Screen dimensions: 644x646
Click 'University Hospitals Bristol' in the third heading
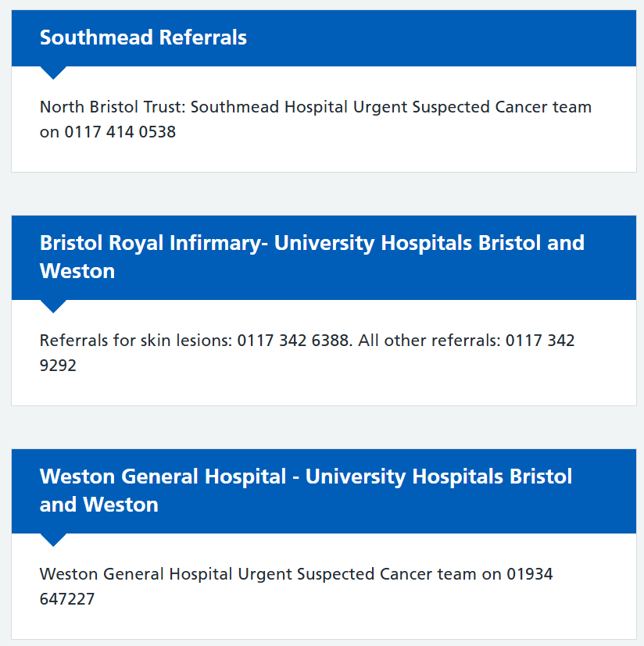pos(438,476)
